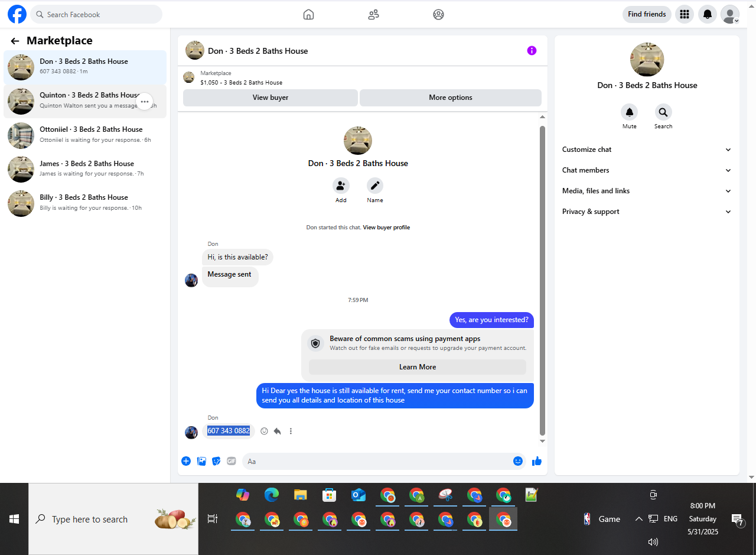Viewport: 756px width, 555px height.
Task: React to the 607 343 0882 message
Action: pyautogui.click(x=264, y=431)
